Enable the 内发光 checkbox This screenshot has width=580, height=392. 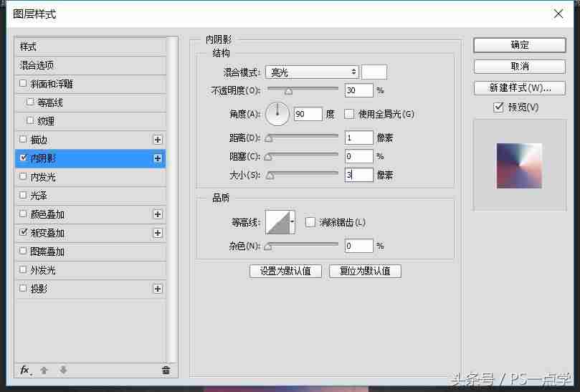tap(23, 176)
